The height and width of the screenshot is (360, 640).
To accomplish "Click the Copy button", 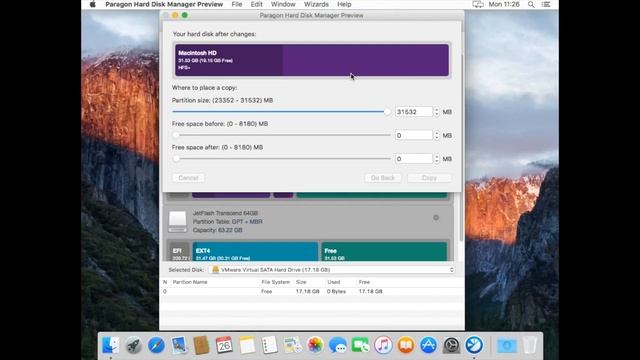I will tap(429, 178).
